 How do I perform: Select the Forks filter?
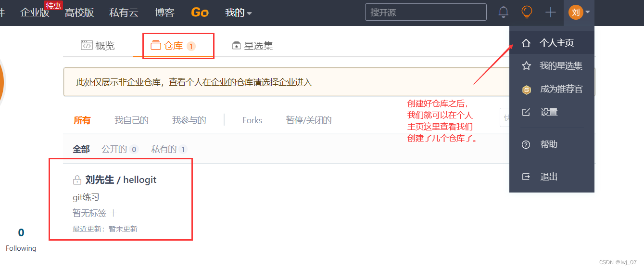(252, 120)
